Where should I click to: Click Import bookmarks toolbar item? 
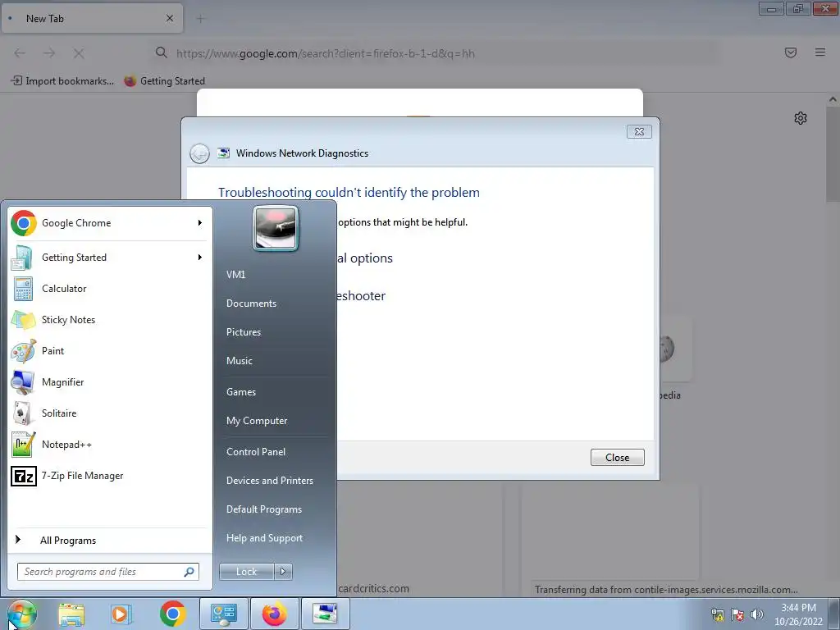coord(62,81)
